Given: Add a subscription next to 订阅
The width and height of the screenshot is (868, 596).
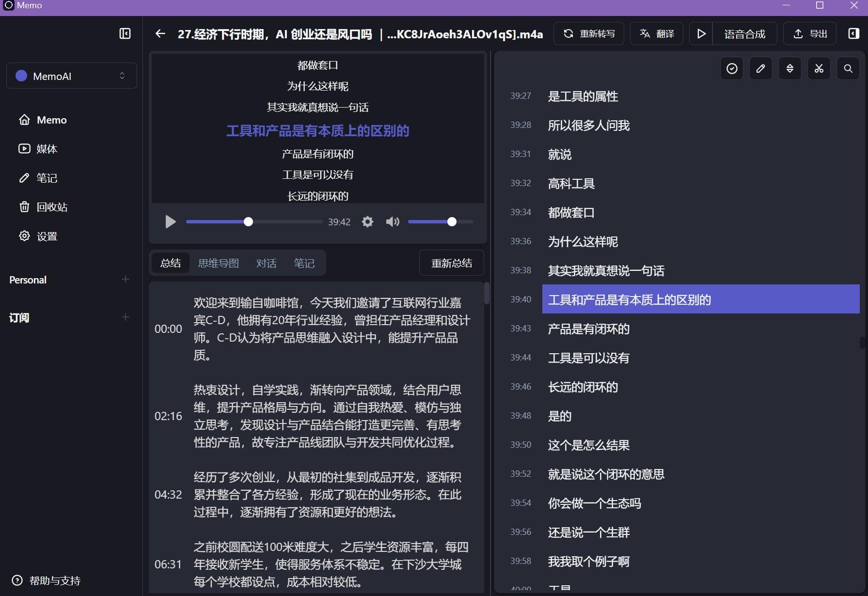Looking at the screenshot, I should 126,317.
